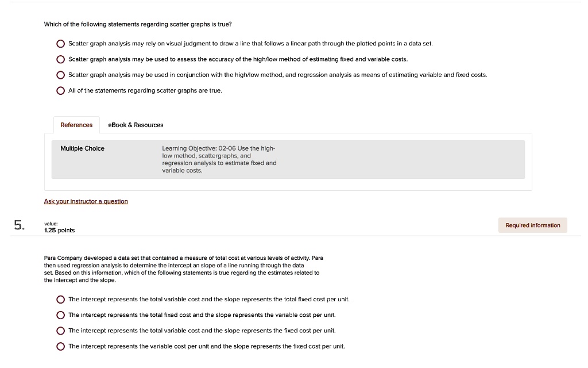The height and width of the screenshot is (368, 588).
Task: Pick the 'in conjunction with the high/low method' option
Action: click(61, 75)
